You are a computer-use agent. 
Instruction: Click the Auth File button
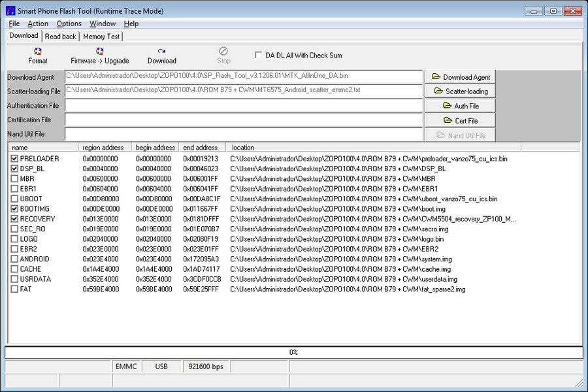[460, 106]
